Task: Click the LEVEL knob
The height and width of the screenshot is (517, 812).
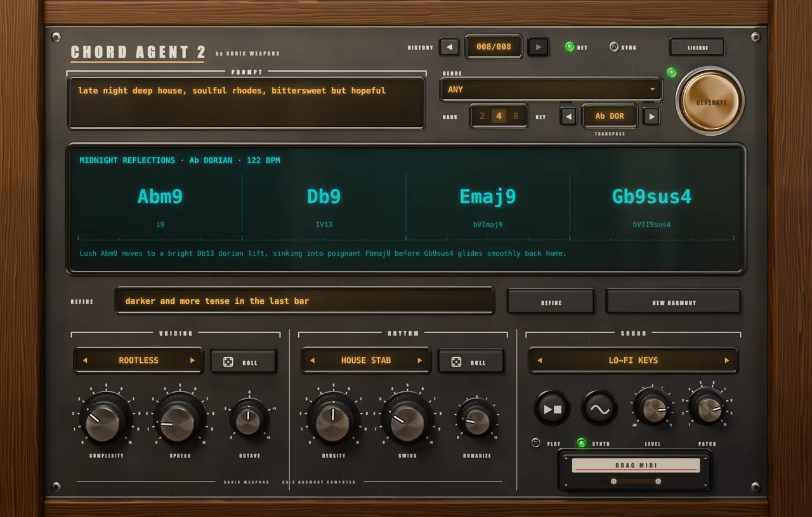Action: [652, 408]
